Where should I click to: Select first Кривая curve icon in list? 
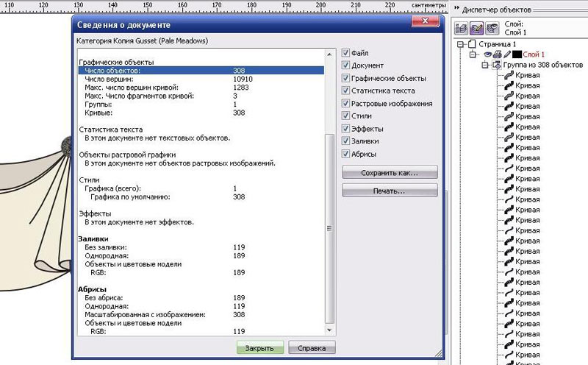click(x=507, y=76)
